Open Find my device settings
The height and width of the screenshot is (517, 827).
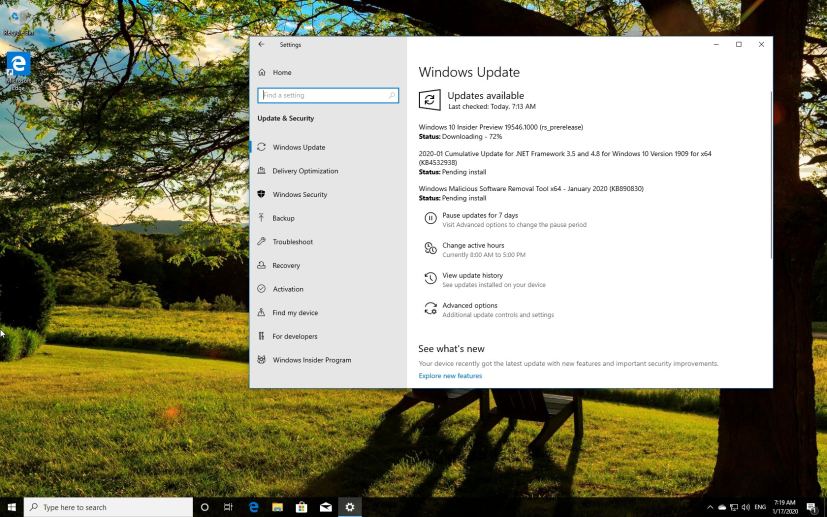point(295,313)
